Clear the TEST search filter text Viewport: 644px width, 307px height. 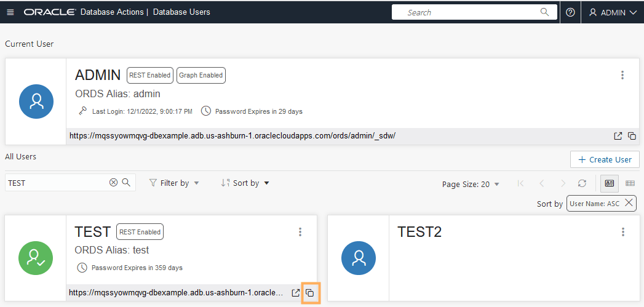pos(113,183)
